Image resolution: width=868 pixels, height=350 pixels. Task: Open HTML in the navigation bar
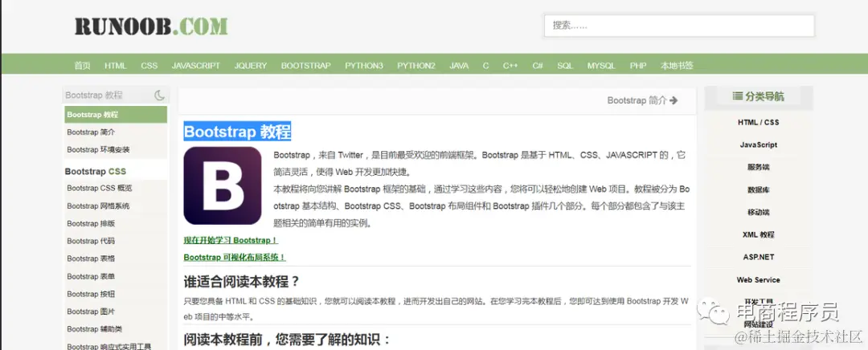tap(116, 65)
